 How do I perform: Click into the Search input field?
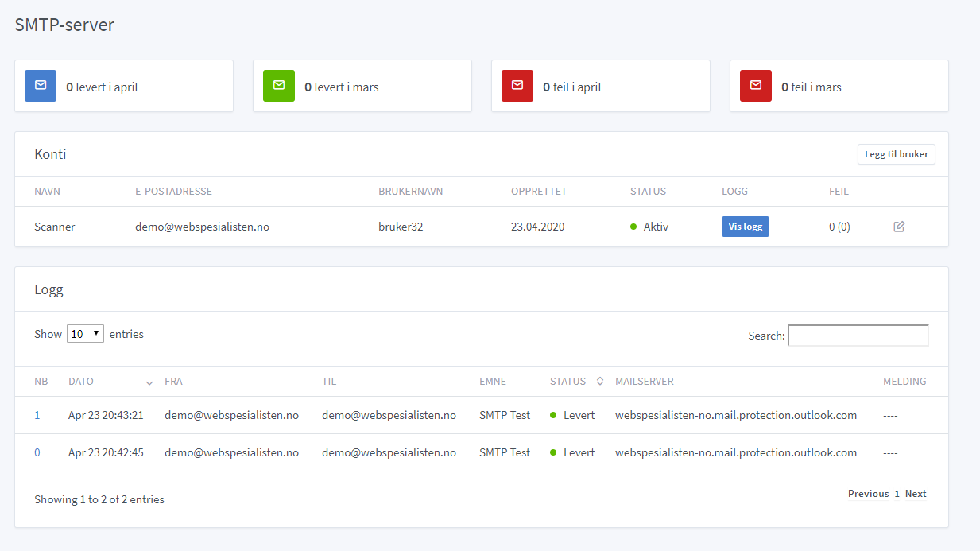point(858,336)
